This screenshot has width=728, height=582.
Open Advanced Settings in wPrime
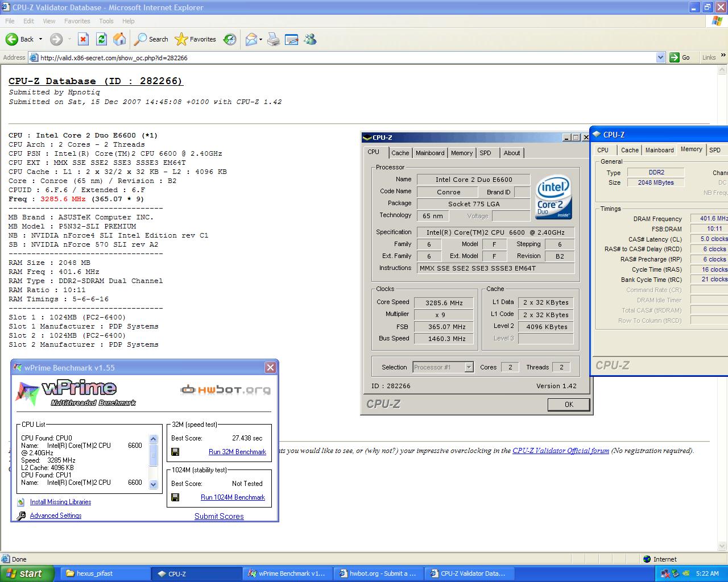(x=56, y=516)
